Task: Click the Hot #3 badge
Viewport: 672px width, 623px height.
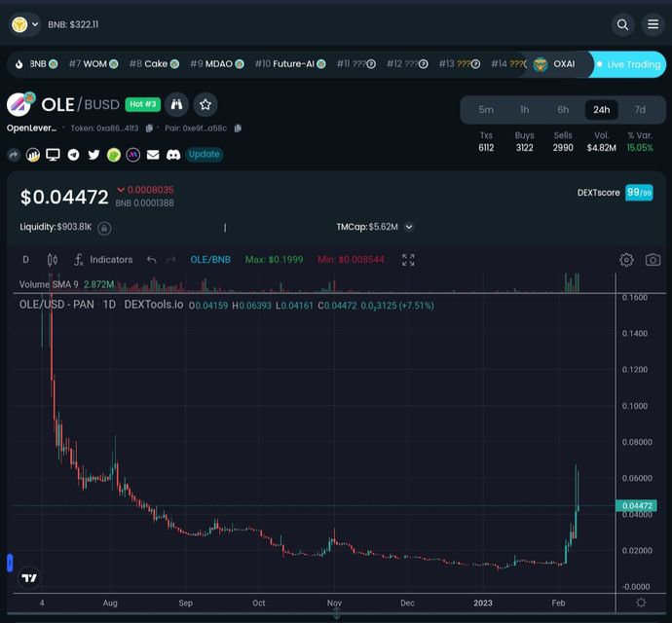Action: pos(143,104)
